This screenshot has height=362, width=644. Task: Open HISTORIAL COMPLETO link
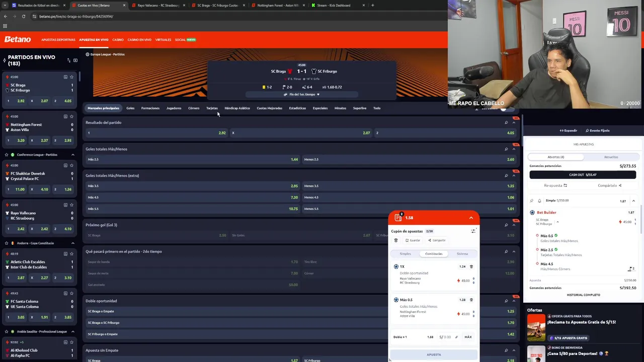coord(583,295)
